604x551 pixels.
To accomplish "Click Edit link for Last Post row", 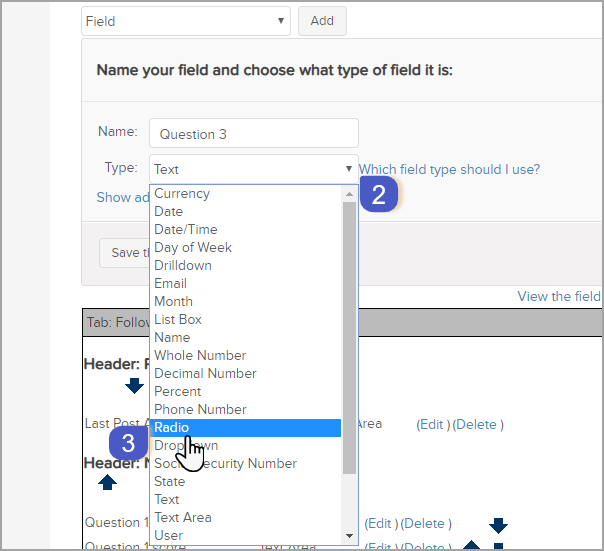I will pos(433,424).
